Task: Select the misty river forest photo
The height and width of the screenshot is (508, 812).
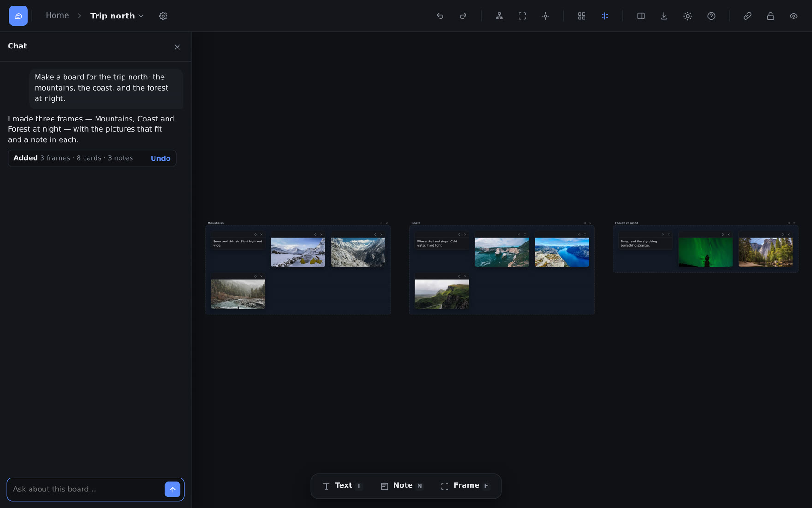Action: (238, 294)
